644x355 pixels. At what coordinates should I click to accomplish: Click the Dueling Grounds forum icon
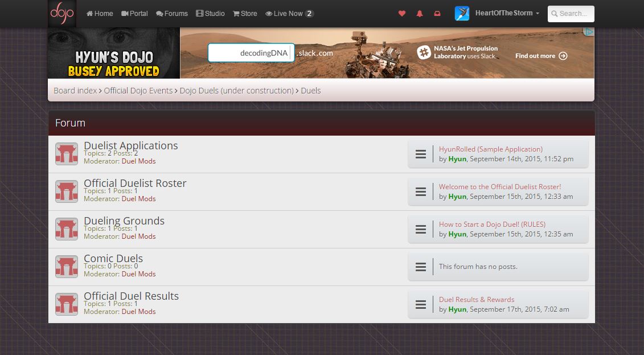click(67, 229)
